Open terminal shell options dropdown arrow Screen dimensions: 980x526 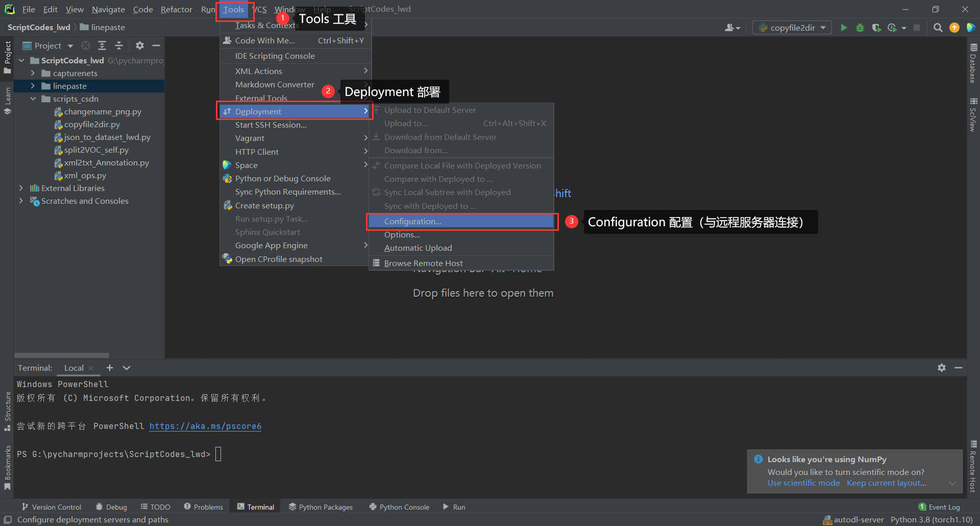127,368
